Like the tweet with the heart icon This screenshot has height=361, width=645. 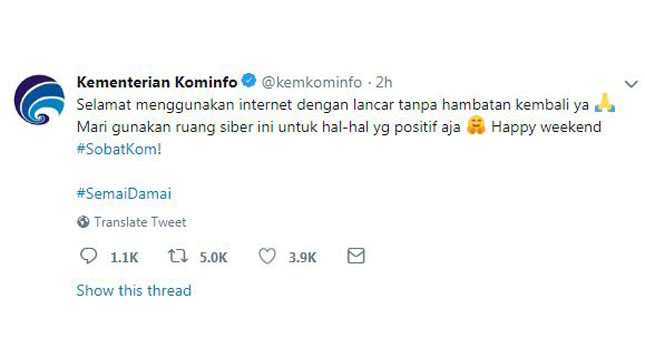click(x=267, y=256)
